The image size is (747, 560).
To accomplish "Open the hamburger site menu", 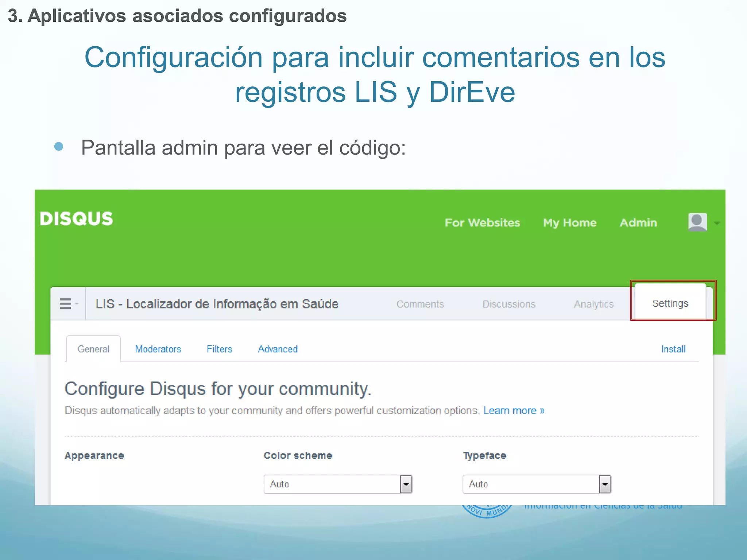I will [x=68, y=304].
